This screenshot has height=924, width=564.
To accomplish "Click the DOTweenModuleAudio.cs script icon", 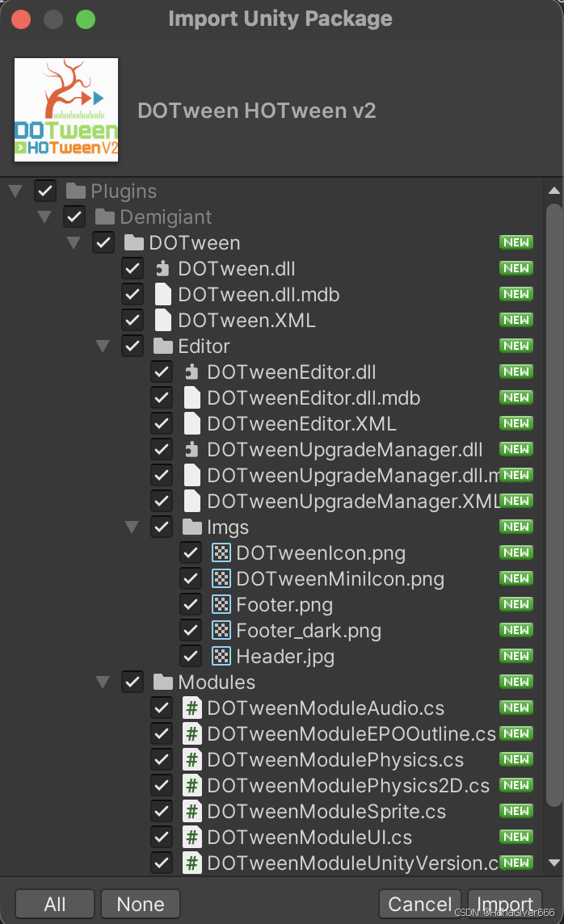I will point(192,708).
